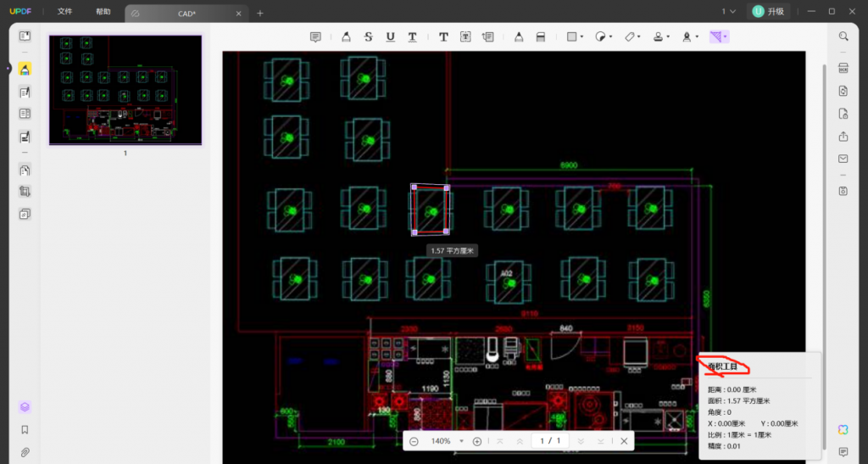Select the eraser tool in toolbar

pos(541,37)
